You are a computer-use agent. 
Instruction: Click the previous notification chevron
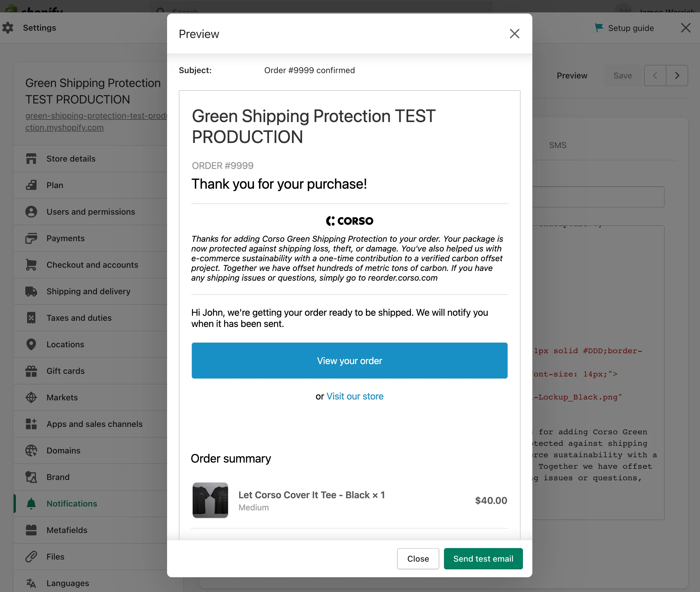click(x=655, y=75)
